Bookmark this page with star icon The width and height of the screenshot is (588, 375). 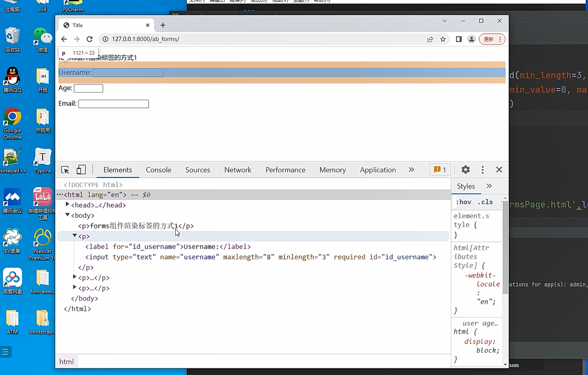pyautogui.click(x=443, y=39)
